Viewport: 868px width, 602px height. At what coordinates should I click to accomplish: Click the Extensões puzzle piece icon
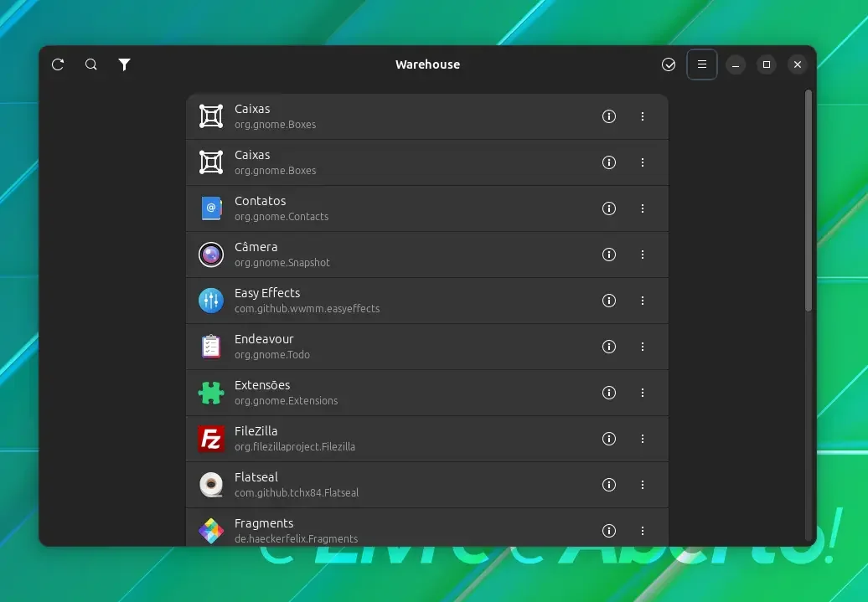pyautogui.click(x=211, y=393)
